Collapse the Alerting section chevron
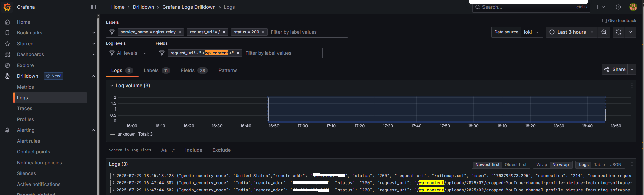This screenshot has height=195, width=644. pyautogui.click(x=94, y=130)
